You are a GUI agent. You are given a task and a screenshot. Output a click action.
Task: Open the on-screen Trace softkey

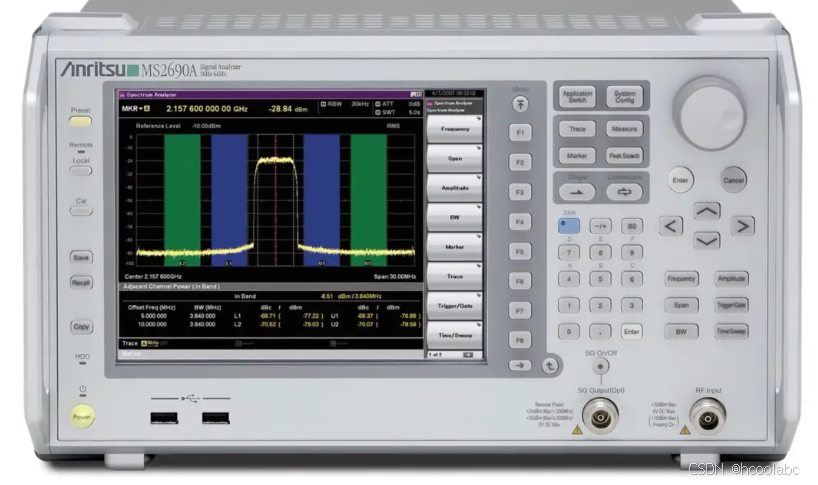(454, 276)
